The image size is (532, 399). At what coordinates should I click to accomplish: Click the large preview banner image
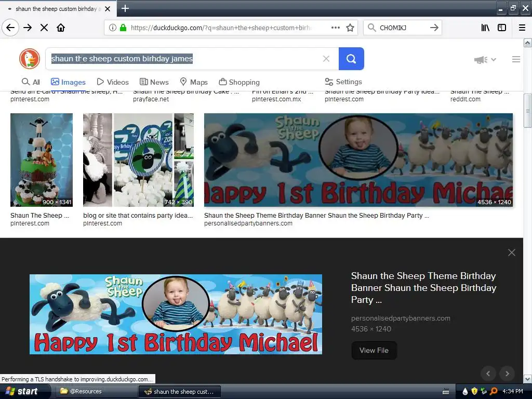176,314
